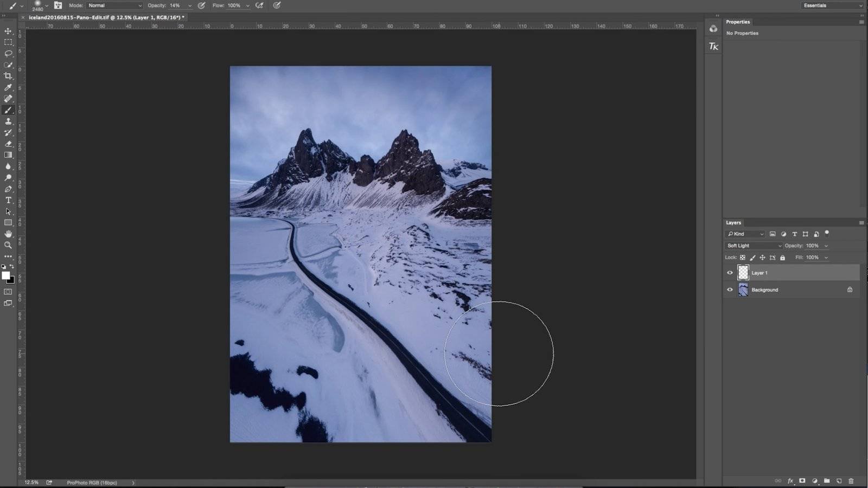Select the Move tool
Screen dimensions: 868x488
(8, 31)
